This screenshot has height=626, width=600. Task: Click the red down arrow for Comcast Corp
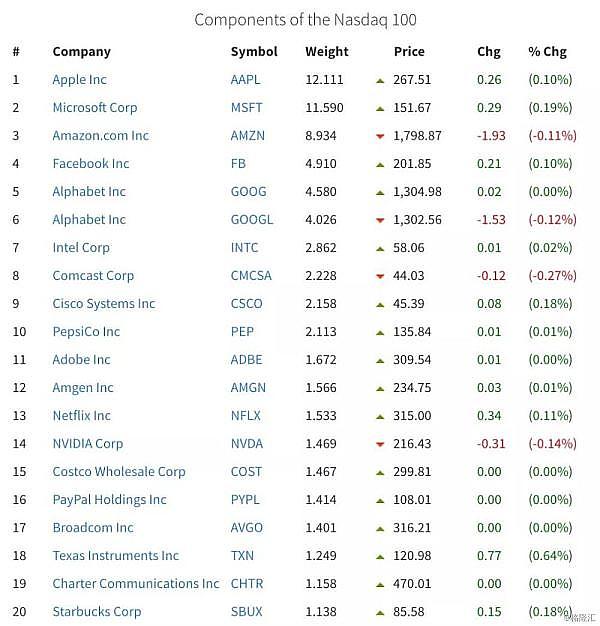pos(380,276)
